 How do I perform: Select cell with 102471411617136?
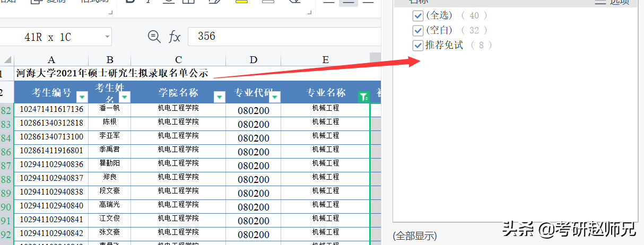[51, 109]
